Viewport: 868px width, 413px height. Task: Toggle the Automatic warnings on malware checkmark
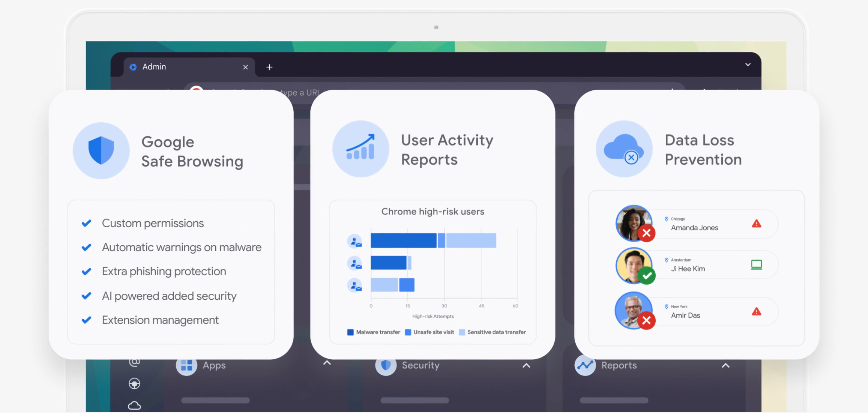(87, 248)
